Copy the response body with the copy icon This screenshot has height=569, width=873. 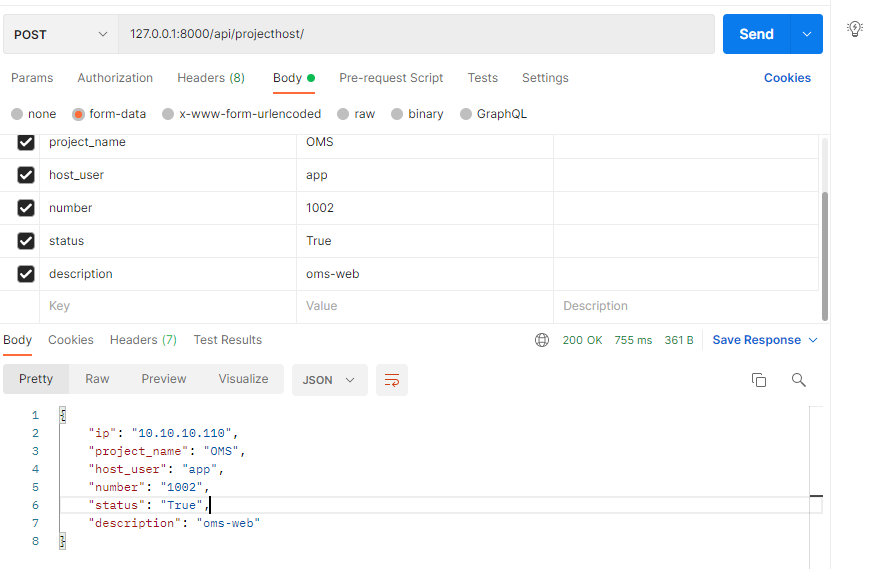click(759, 380)
